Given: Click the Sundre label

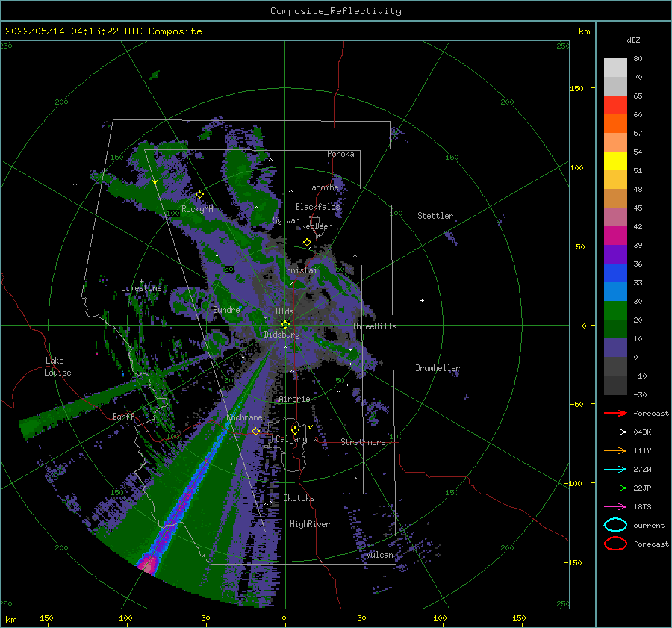Looking at the screenshot, I should [x=226, y=309].
